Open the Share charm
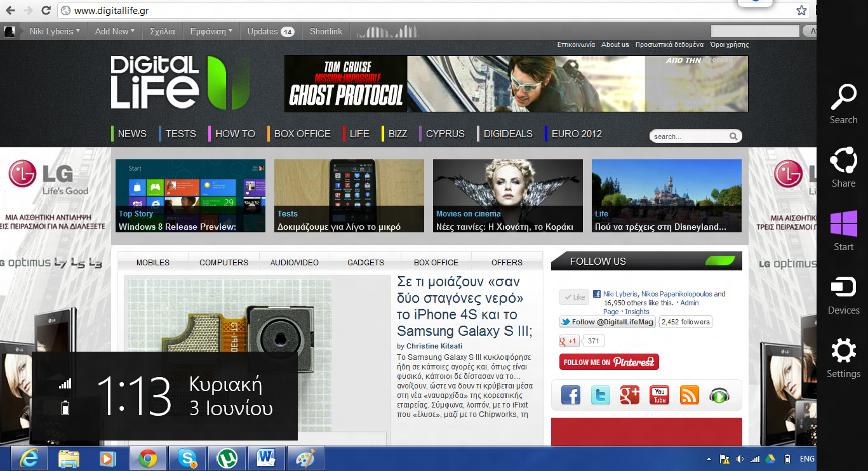 pyautogui.click(x=843, y=168)
